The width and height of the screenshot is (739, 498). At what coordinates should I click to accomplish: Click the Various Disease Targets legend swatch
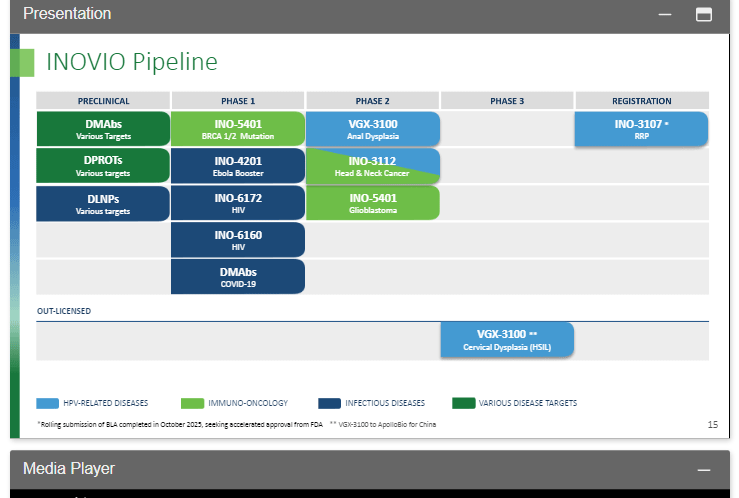pos(464,403)
